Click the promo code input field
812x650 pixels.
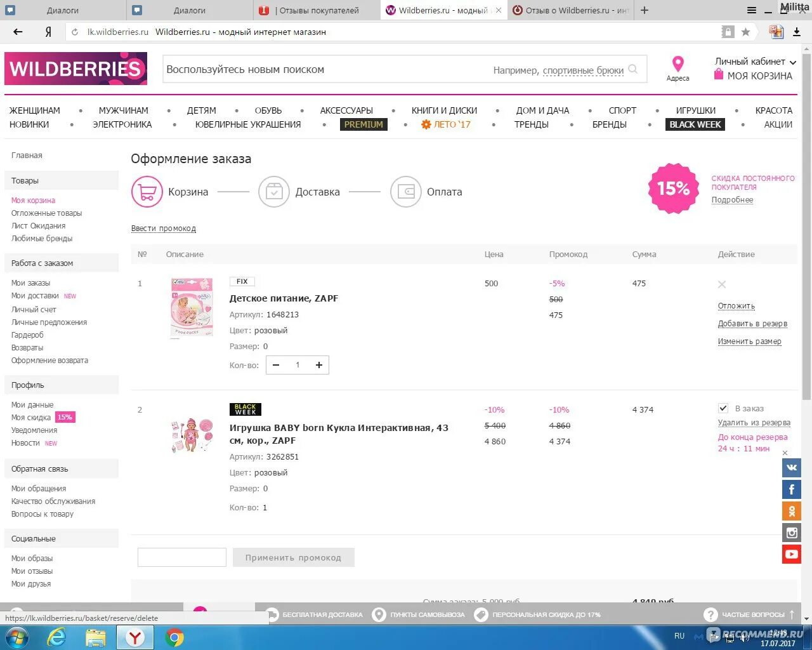coord(182,557)
